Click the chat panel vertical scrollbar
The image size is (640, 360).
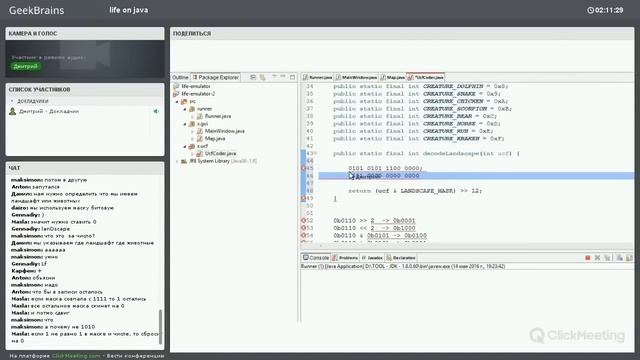click(160, 327)
